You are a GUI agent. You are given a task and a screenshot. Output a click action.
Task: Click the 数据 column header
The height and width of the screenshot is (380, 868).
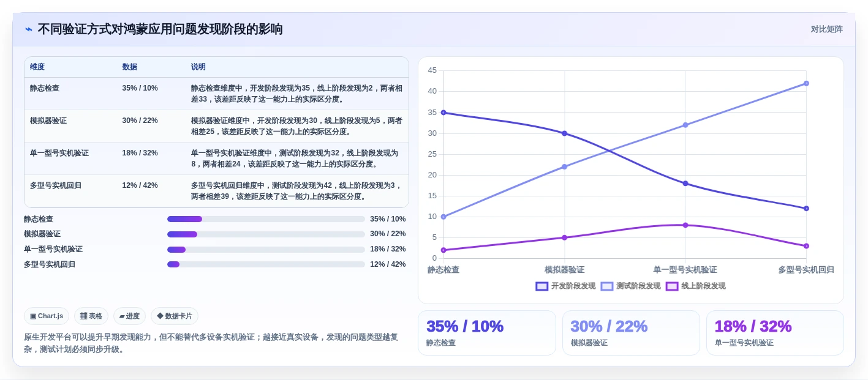[x=129, y=67]
